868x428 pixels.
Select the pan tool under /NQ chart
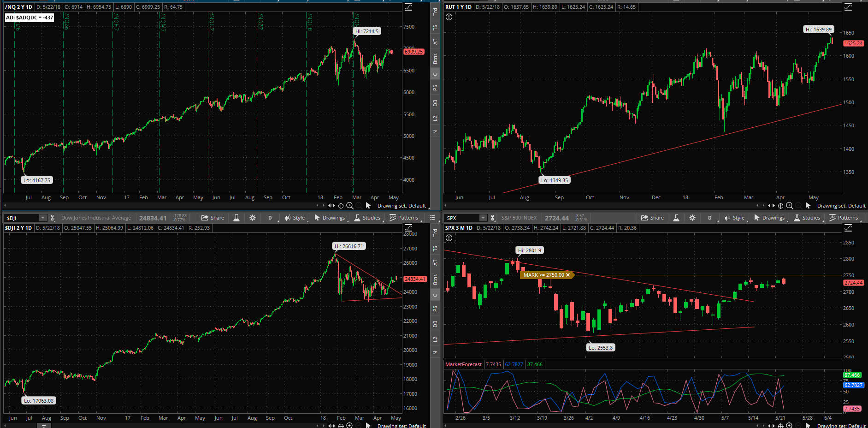point(331,206)
